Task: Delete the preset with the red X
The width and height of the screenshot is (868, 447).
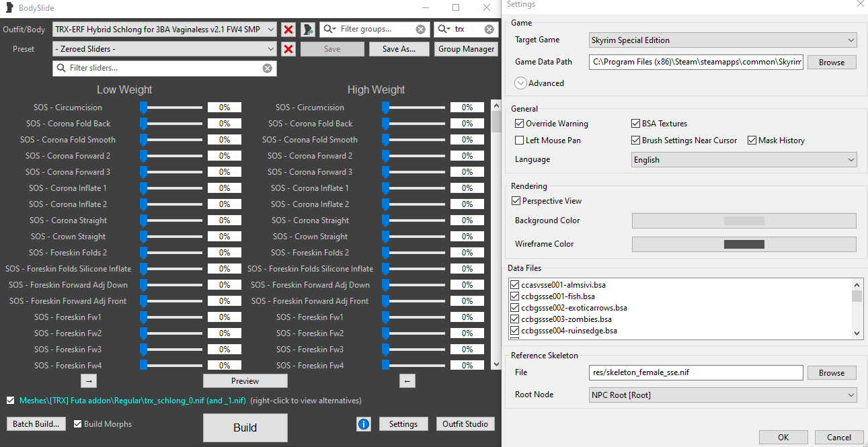Action: [288, 49]
